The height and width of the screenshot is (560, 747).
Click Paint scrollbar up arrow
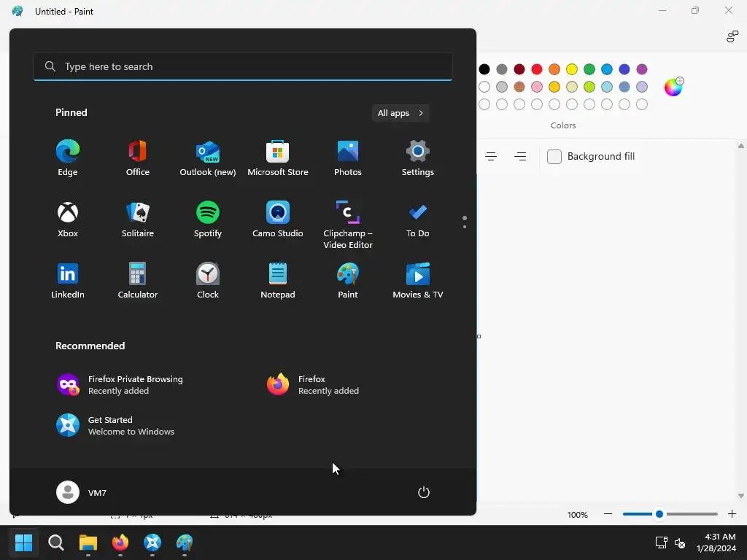pos(741,146)
